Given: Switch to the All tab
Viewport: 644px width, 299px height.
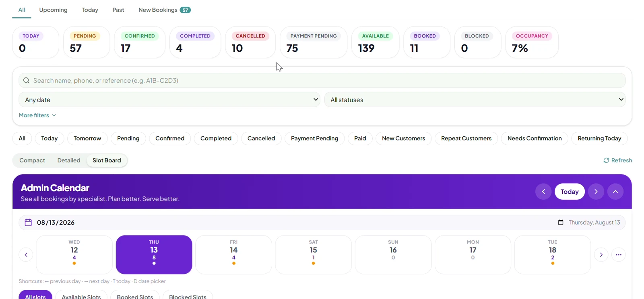Looking at the screenshot, I should 22,10.
